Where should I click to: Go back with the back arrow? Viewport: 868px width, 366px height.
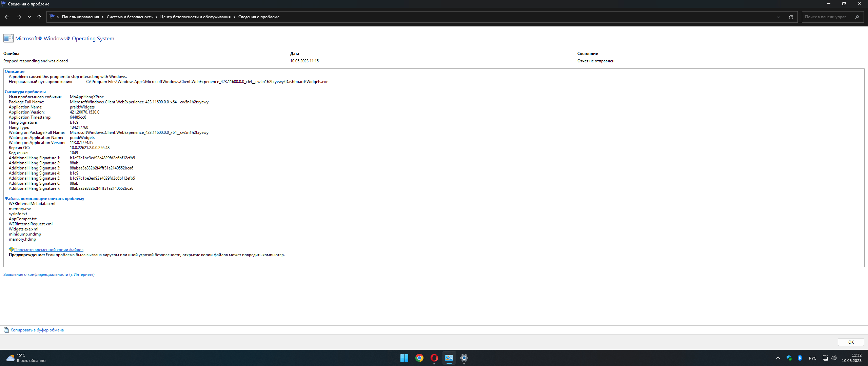(7, 17)
